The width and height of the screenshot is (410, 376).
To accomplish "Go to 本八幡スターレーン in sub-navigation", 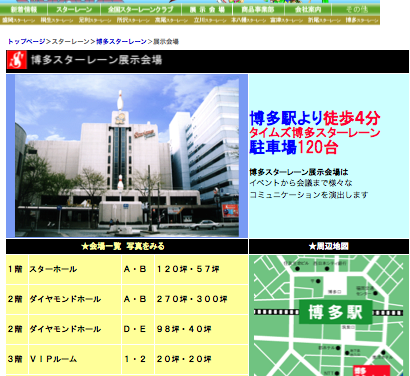I will pos(249,20).
